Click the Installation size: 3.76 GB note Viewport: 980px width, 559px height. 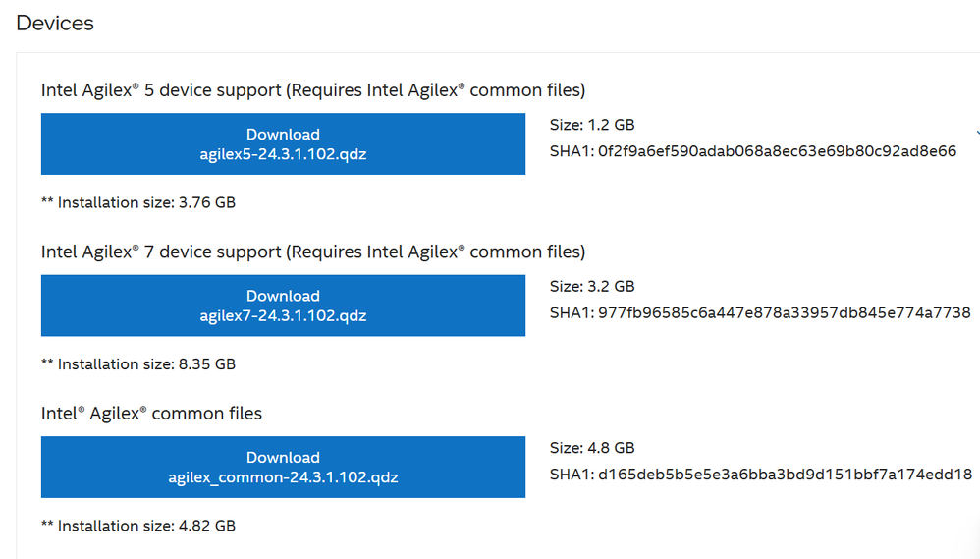coord(138,203)
